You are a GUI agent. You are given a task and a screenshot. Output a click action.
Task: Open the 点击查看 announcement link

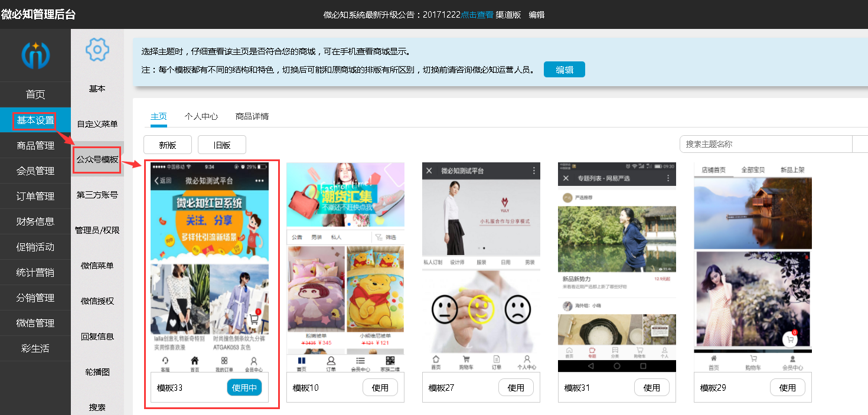pyautogui.click(x=477, y=15)
